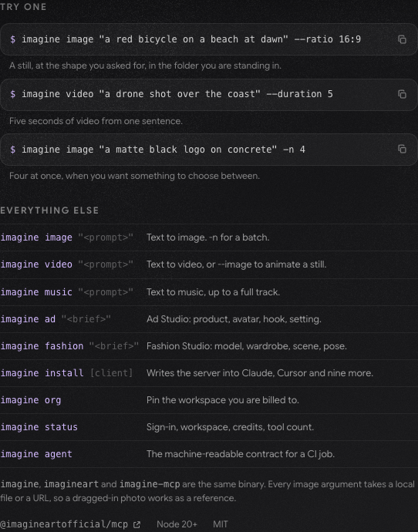The height and width of the screenshot is (532, 418).
Task: Click the 'EVERYTHING ELSE' heading
Action: click(x=49, y=210)
